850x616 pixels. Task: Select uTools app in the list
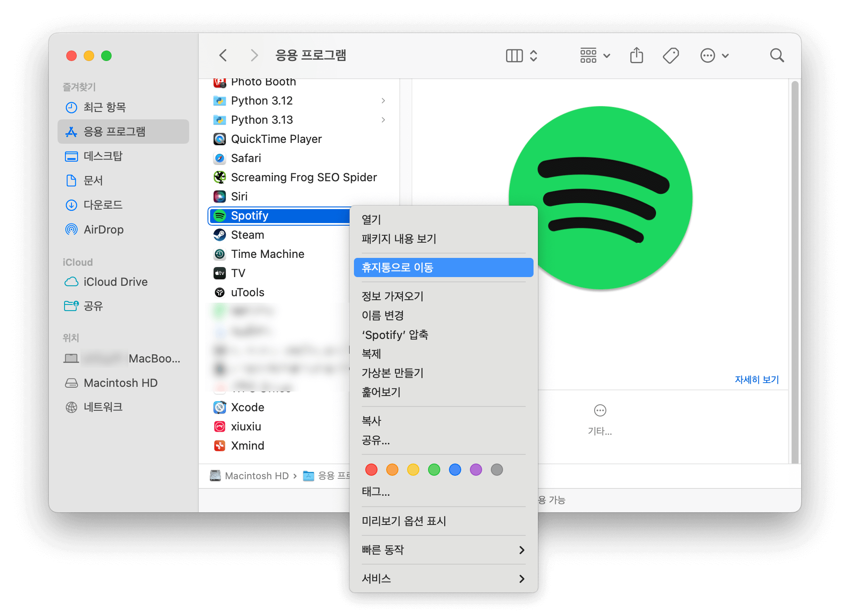pos(279,292)
